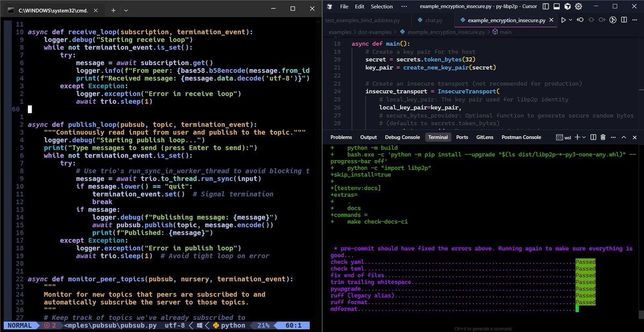Click 'async def publish_loop' line in vim

click(x=142, y=125)
